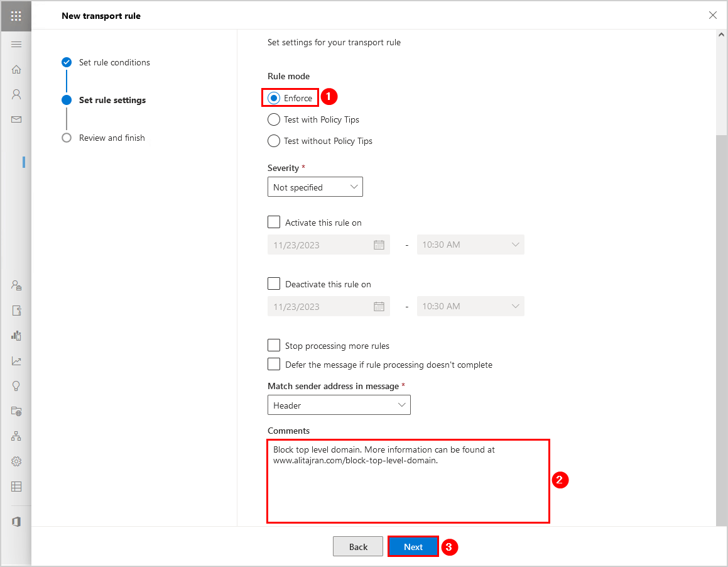Open the Mail flow envelope icon
Screen dimensions: 728x567
[x=16, y=119]
